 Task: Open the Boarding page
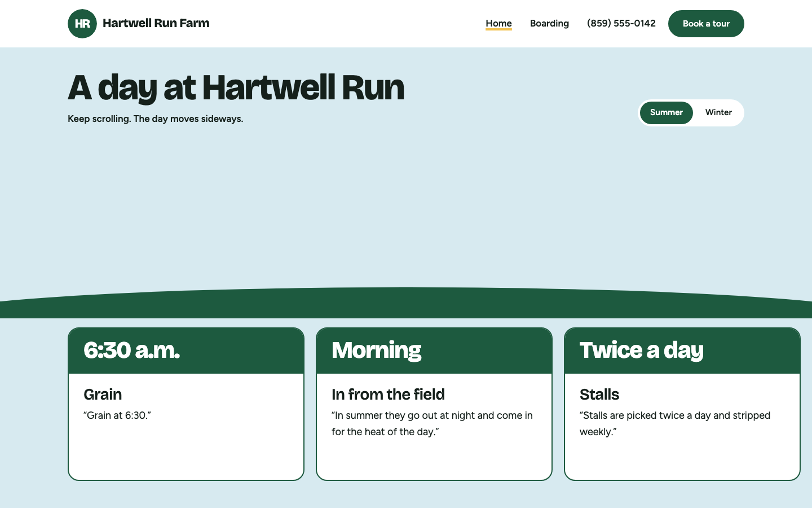[549, 23]
